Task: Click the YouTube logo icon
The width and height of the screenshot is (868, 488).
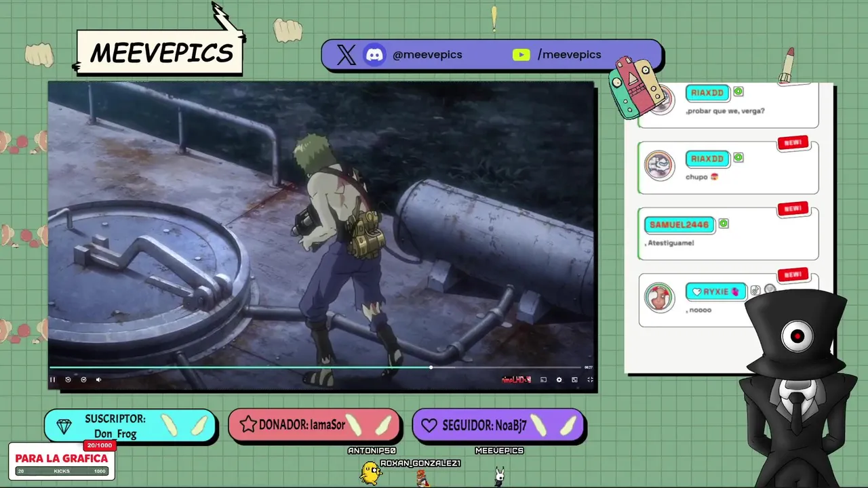Action: [521, 55]
